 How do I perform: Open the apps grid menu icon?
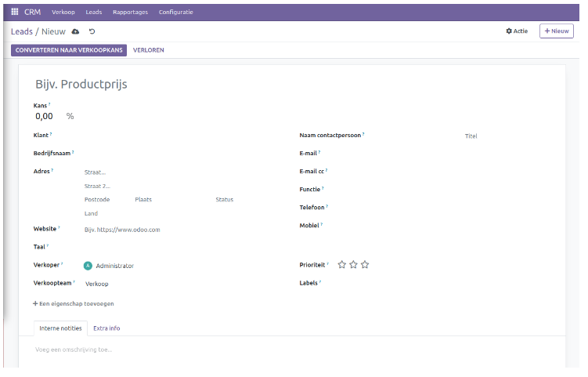click(14, 13)
